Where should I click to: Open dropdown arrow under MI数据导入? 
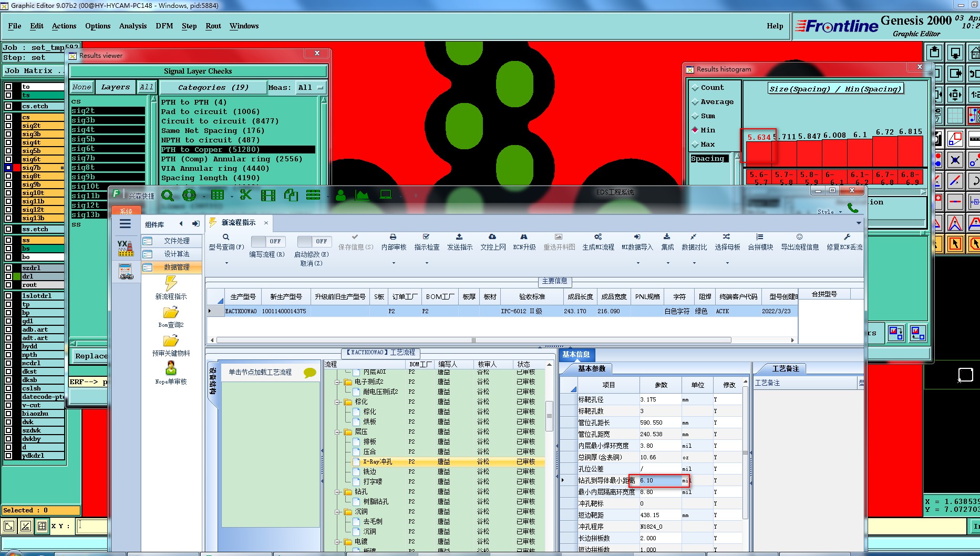(x=638, y=263)
